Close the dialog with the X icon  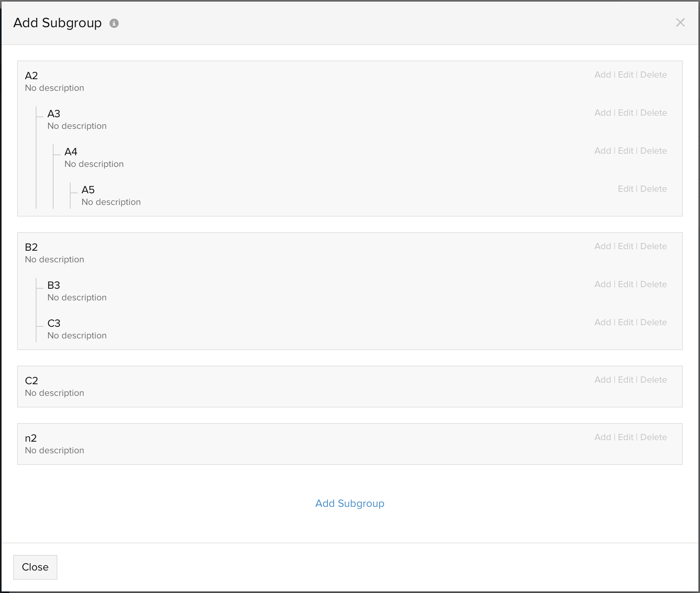(680, 23)
